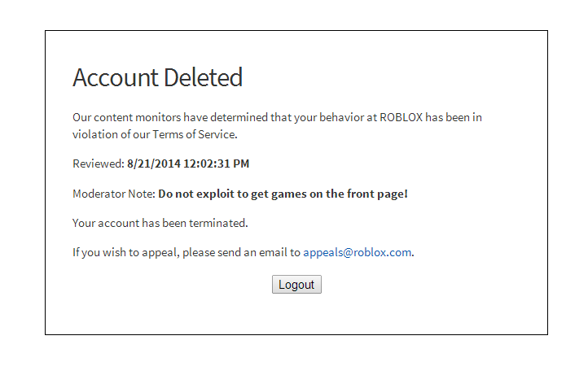The height and width of the screenshot is (375, 588).
Task: Select the Account Deleted heading
Action: tap(157, 77)
